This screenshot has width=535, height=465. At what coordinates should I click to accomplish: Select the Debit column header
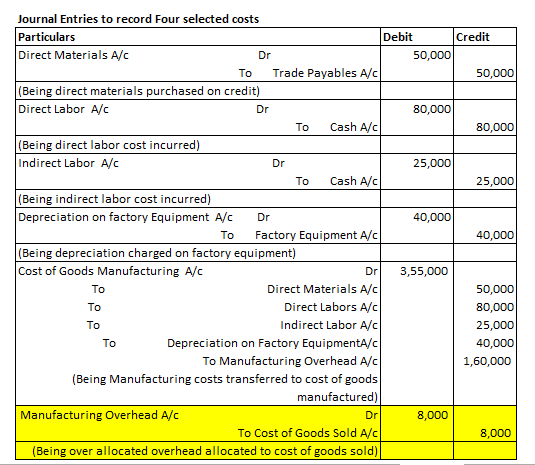(417, 37)
